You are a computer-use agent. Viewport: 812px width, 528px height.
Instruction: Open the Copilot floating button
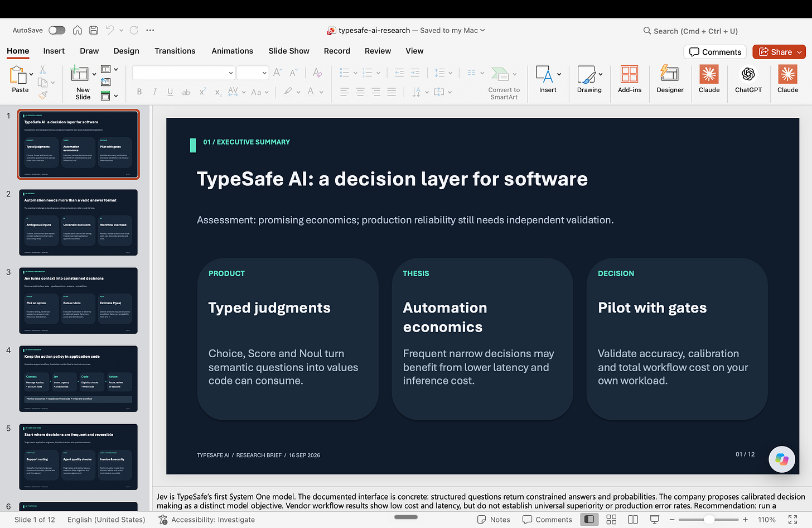pyautogui.click(x=782, y=459)
